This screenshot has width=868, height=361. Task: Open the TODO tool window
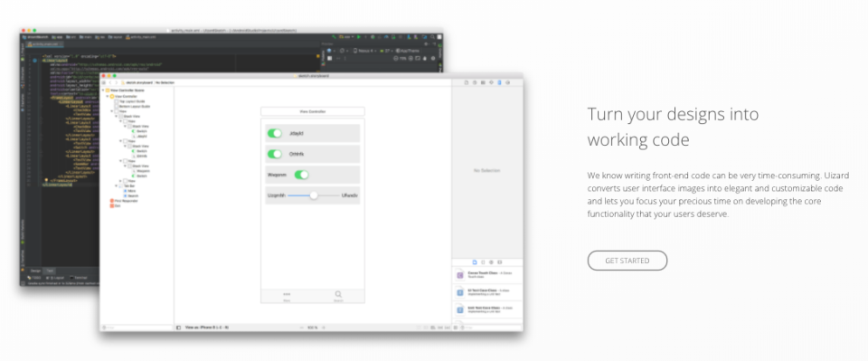(x=34, y=278)
